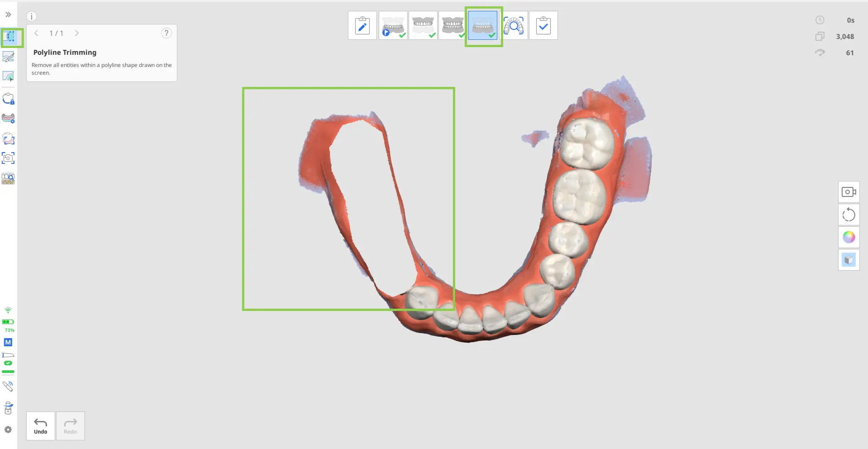Switch to the maxilla scan stage
Screen dimensions: 868x449
click(x=423, y=26)
